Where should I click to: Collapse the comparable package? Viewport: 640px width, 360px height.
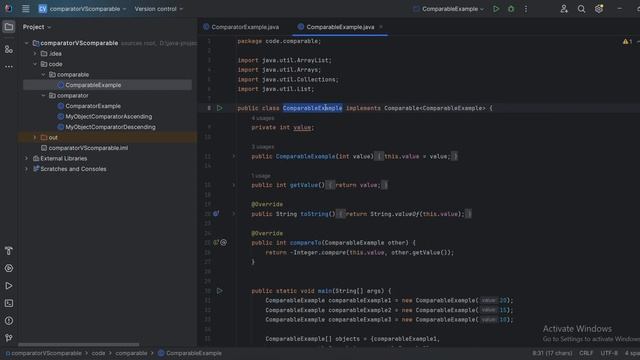tap(44, 75)
